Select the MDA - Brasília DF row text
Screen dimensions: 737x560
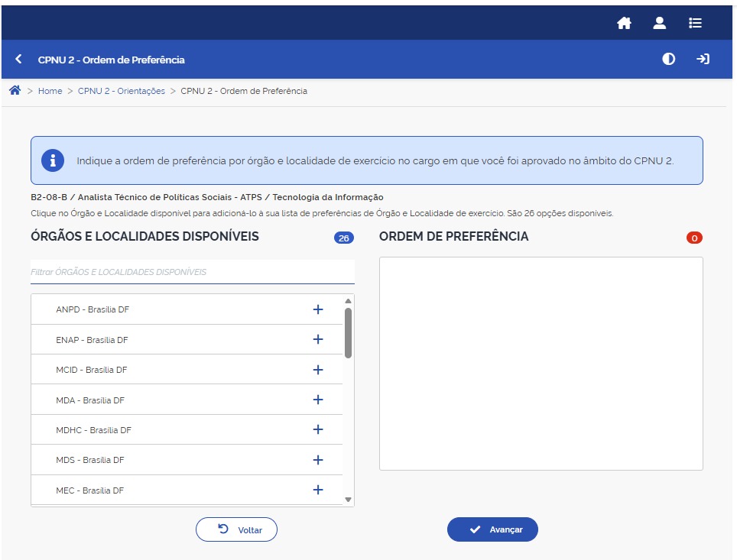point(89,401)
